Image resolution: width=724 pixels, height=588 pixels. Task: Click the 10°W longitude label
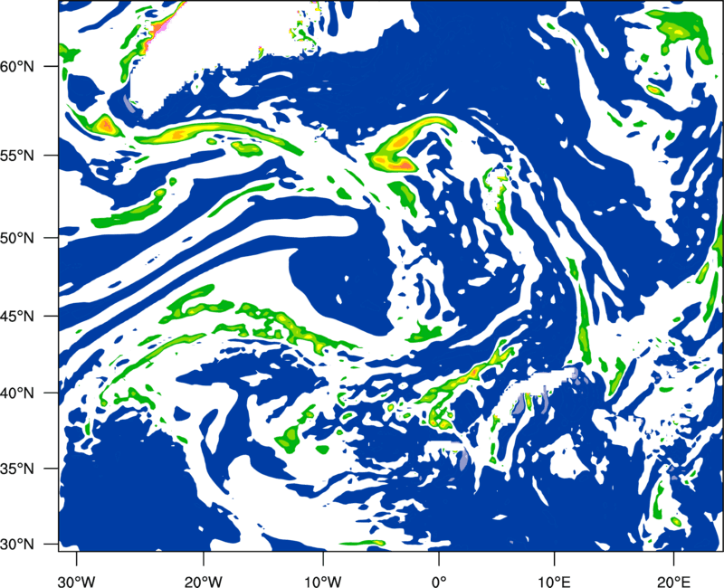tap(323, 582)
